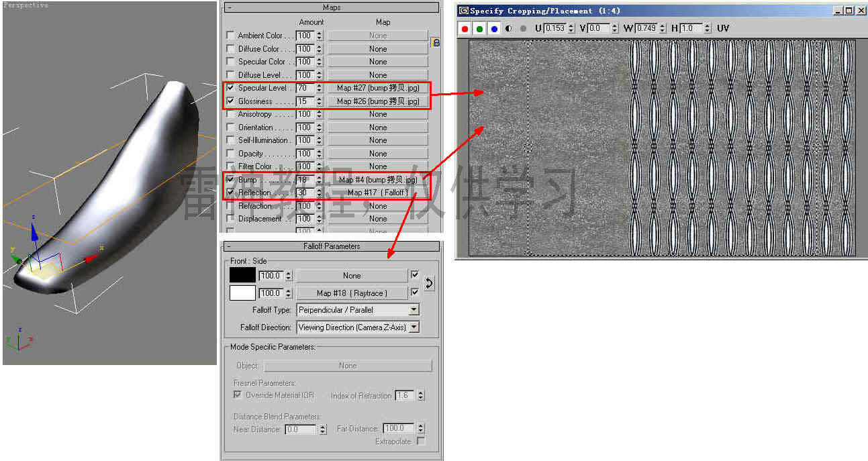The height and width of the screenshot is (461, 868).
Task: Click the swap colors arrow in Falloff
Action: (429, 284)
